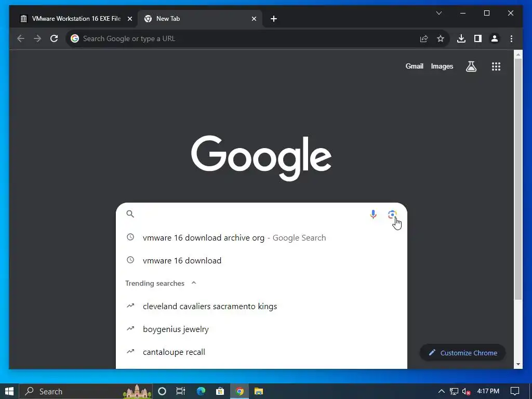Open the Chrome downloads icon
532x399 pixels.
coord(461,38)
